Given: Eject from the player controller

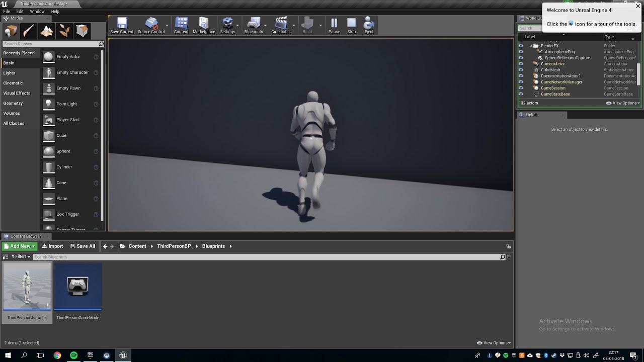Looking at the screenshot, I should 369,26.
